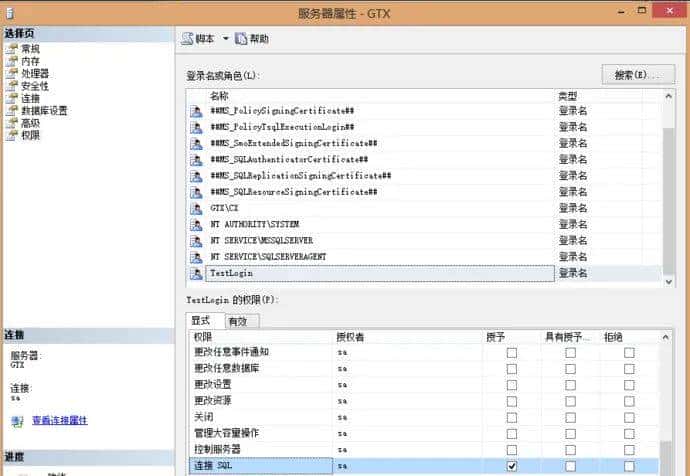The image size is (690, 476).
Task: Select the 权限 page
Action: coord(30,135)
